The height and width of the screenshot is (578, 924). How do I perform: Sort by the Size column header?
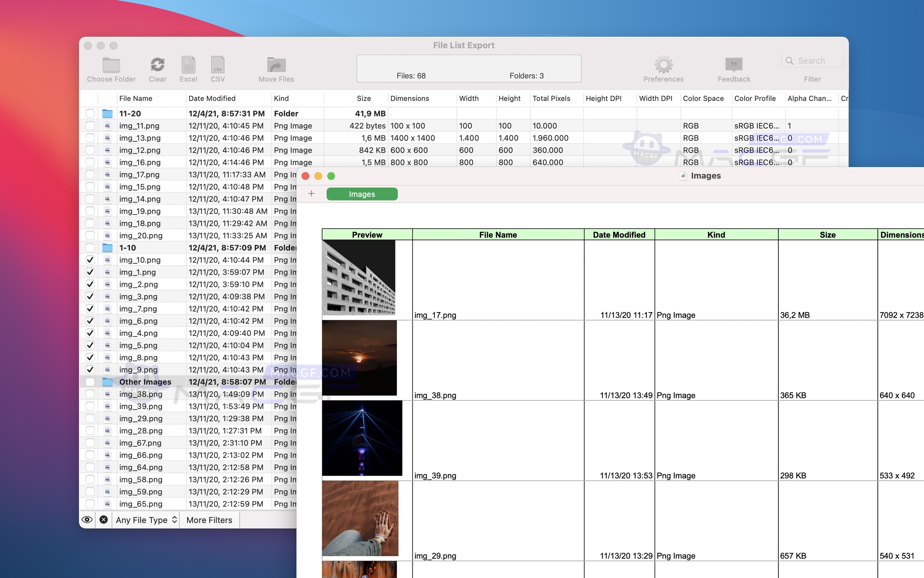coord(363,98)
